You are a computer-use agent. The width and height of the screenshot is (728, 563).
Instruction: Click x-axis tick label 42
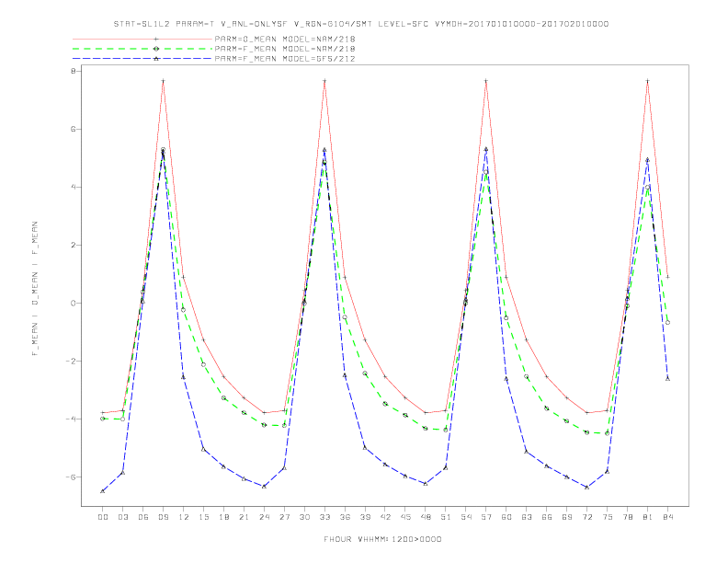point(385,517)
